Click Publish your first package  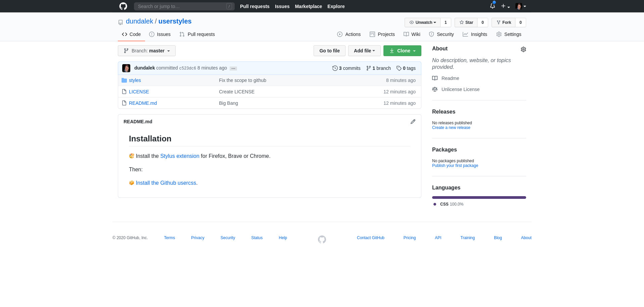coord(455,166)
